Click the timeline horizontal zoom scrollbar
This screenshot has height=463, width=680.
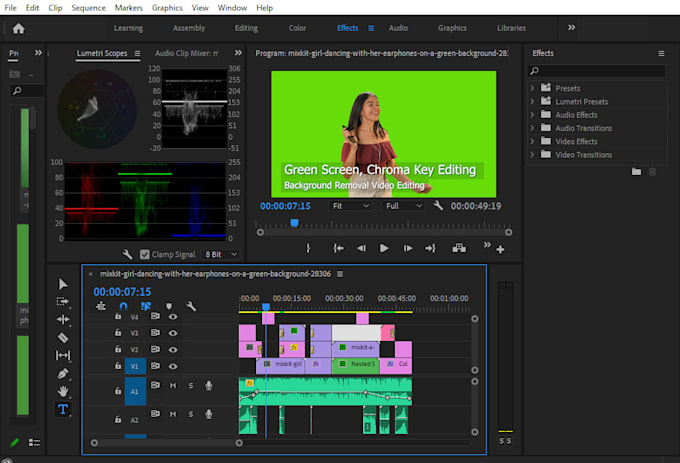(x=167, y=443)
